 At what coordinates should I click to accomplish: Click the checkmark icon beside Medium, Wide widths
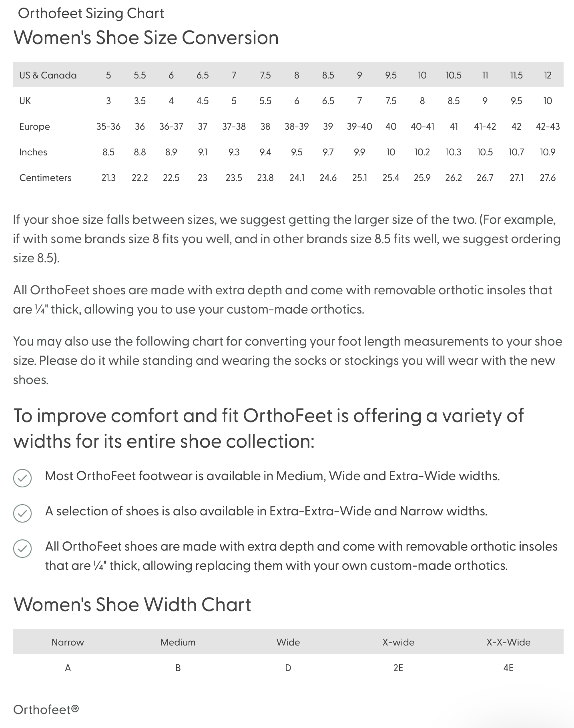click(22, 478)
